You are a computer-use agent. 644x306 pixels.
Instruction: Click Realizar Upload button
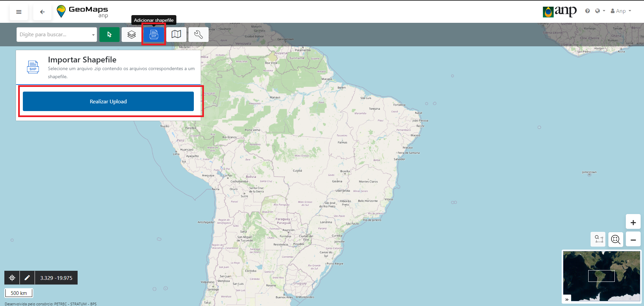tap(108, 101)
